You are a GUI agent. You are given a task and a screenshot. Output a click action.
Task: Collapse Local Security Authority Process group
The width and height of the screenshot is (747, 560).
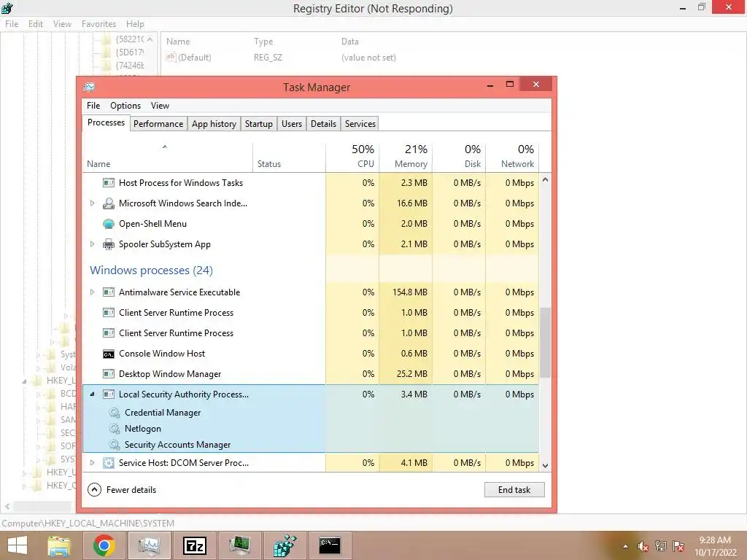point(93,394)
